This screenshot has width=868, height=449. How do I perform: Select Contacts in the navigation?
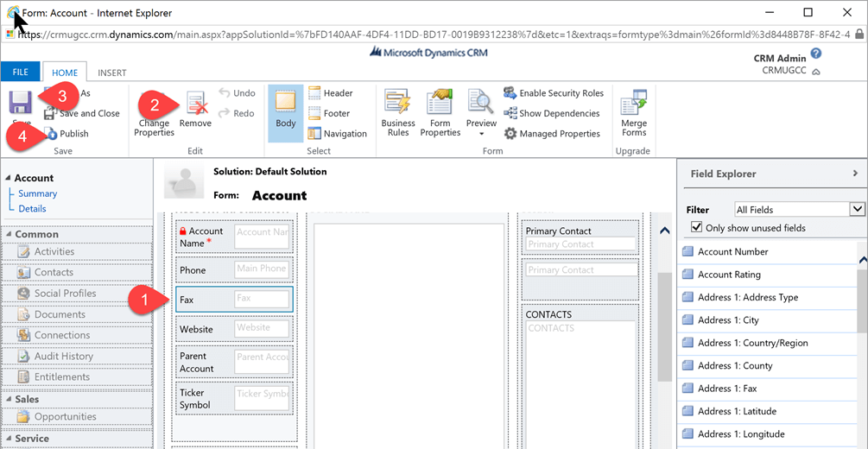click(x=78, y=272)
